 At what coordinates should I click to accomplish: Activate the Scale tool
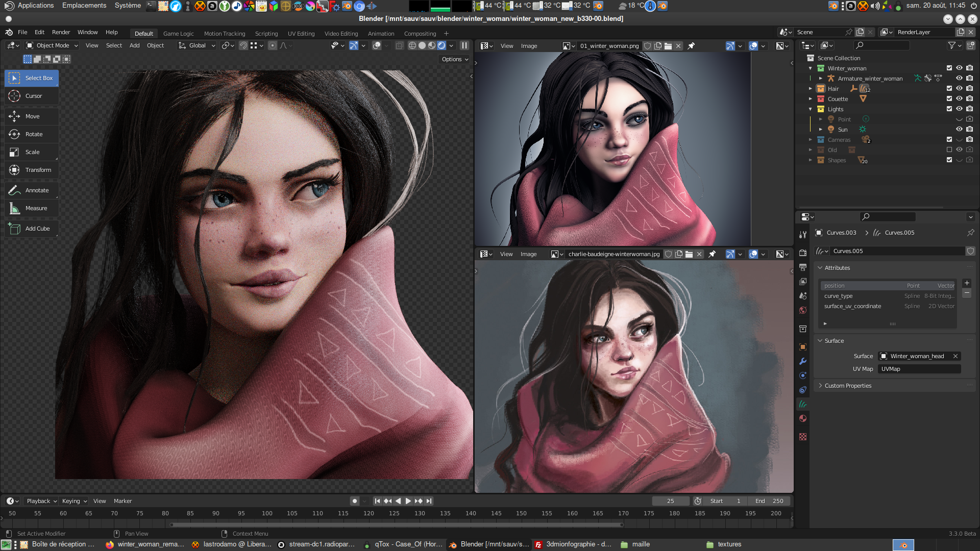click(32, 152)
